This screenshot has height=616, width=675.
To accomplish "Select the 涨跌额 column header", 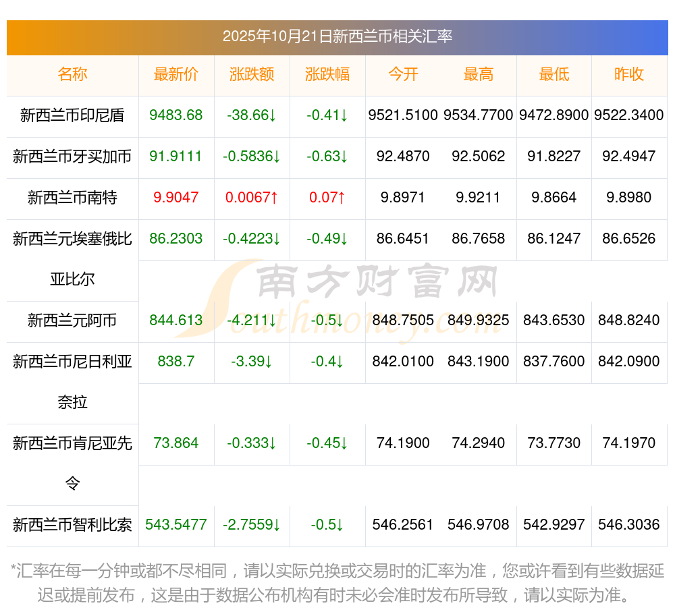I will (x=252, y=74).
